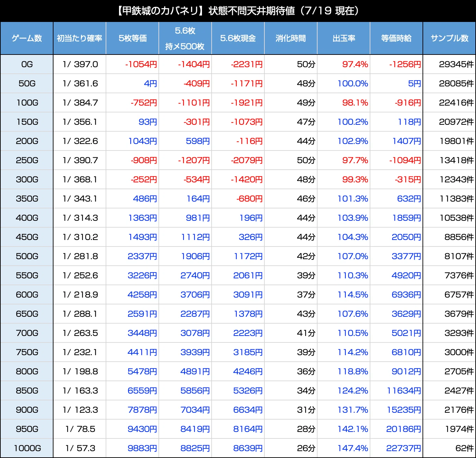Viewport: 476px width, 458px height.
Task: Select the 450G row label
Action: point(27,237)
